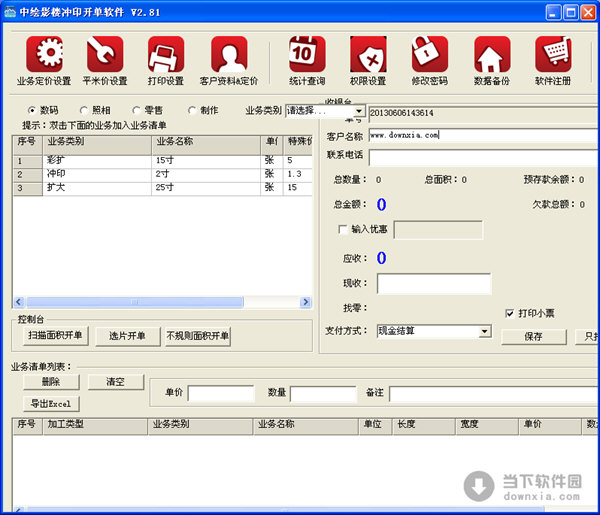
Task: Select the 照相 radio button
Action: point(83,110)
